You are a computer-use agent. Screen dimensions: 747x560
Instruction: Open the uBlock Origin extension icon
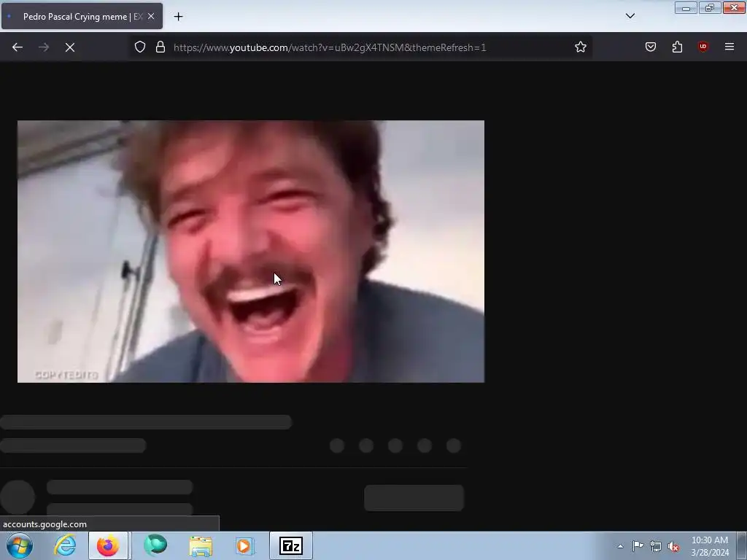pos(703,47)
